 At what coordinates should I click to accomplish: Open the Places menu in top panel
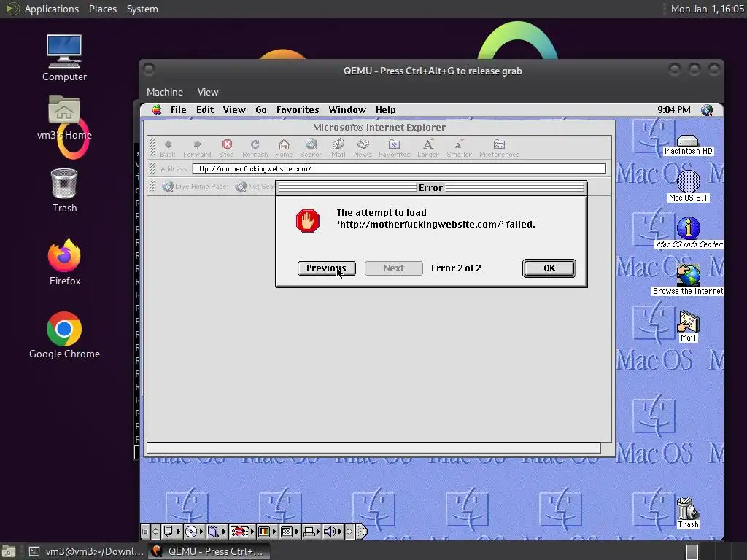(102, 9)
